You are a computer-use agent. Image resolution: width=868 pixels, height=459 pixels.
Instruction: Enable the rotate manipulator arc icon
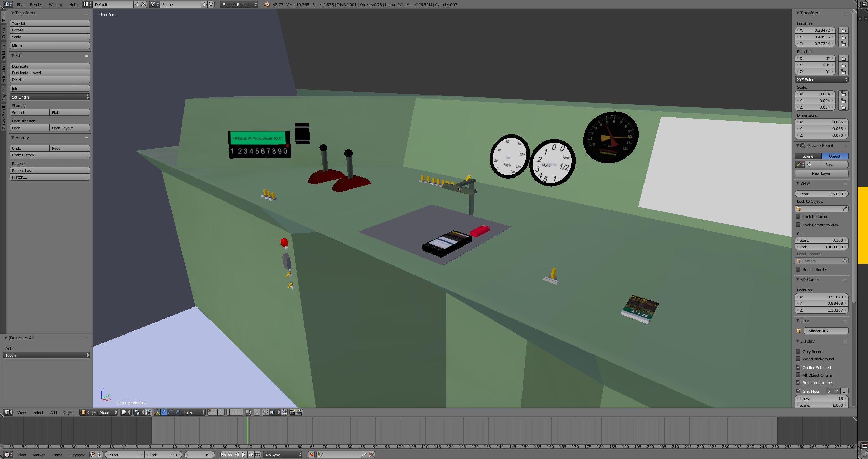171,412
